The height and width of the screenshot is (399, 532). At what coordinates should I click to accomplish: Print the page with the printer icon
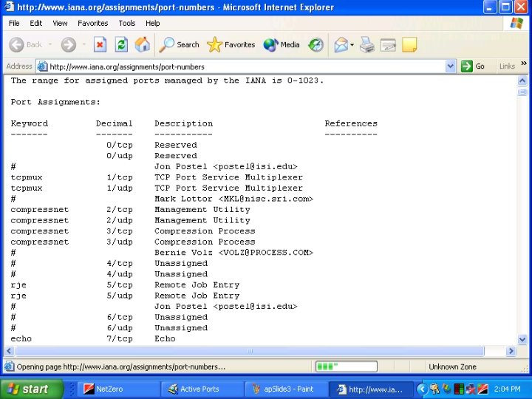[366, 45]
